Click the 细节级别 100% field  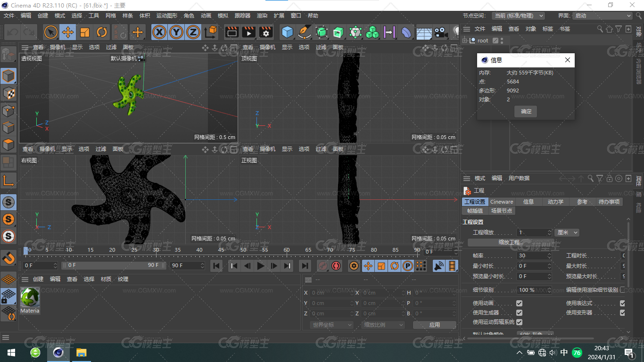pyautogui.click(x=534, y=290)
